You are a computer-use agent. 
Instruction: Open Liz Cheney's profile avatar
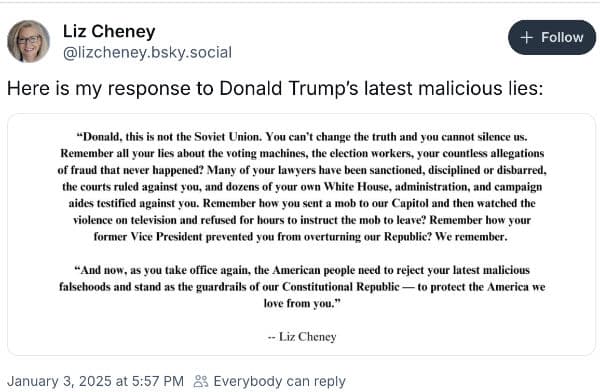click(28, 41)
